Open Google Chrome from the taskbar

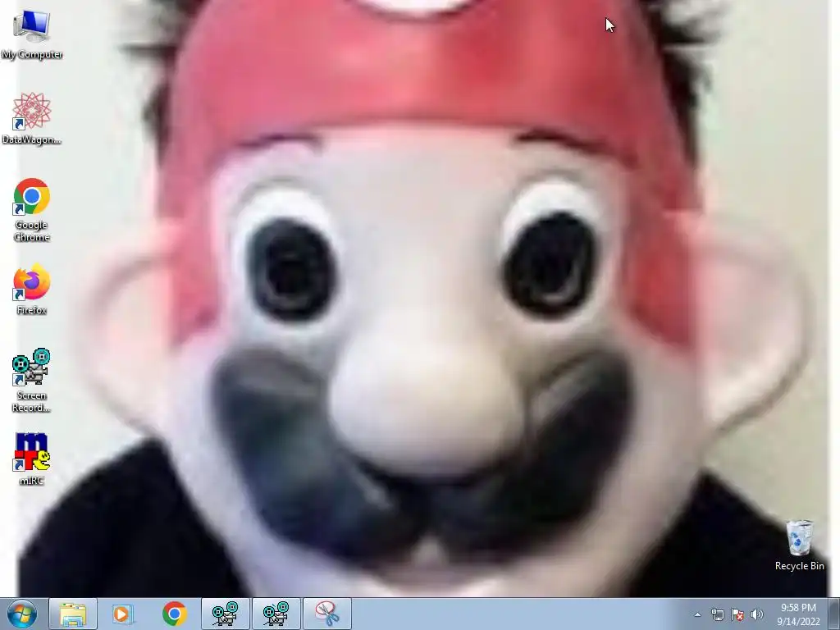(174, 614)
